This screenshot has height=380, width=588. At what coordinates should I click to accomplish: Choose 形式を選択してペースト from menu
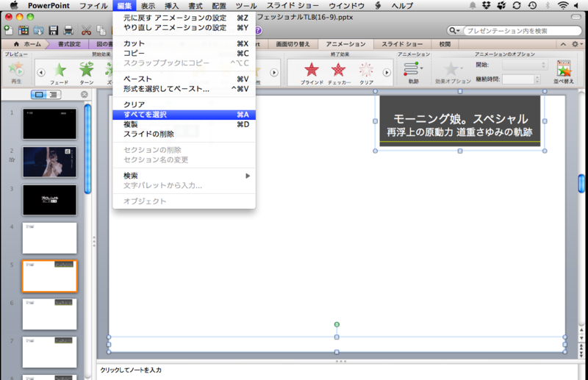[x=184, y=89]
